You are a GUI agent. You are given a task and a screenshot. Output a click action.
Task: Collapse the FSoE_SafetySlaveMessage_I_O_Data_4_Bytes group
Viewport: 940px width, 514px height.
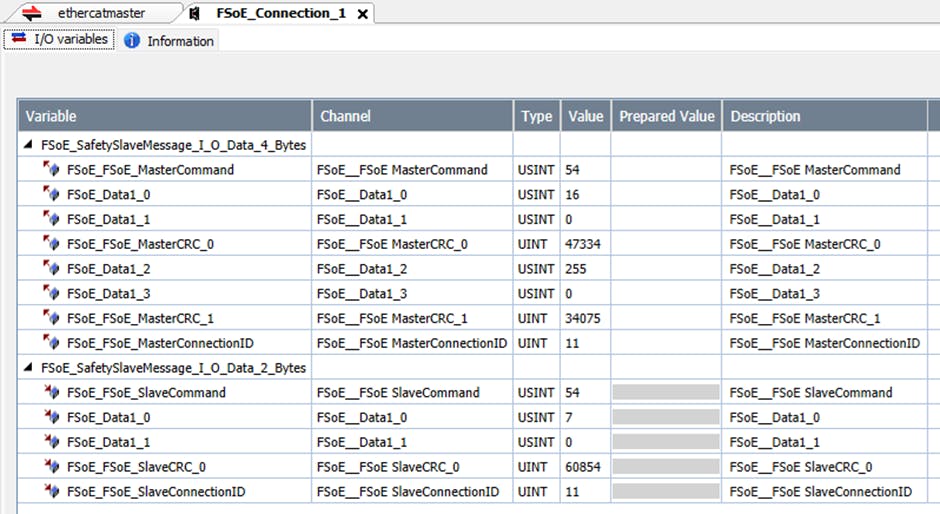pyautogui.click(x=28, y=145)
